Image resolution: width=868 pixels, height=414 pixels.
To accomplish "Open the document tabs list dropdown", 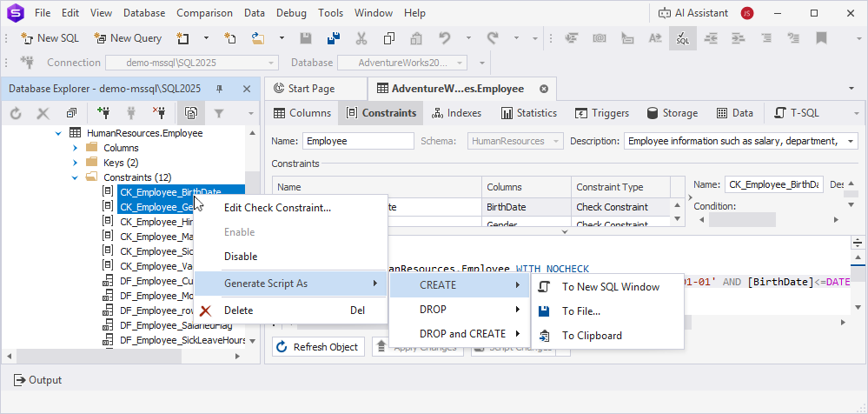I will (x=851, y=89).
